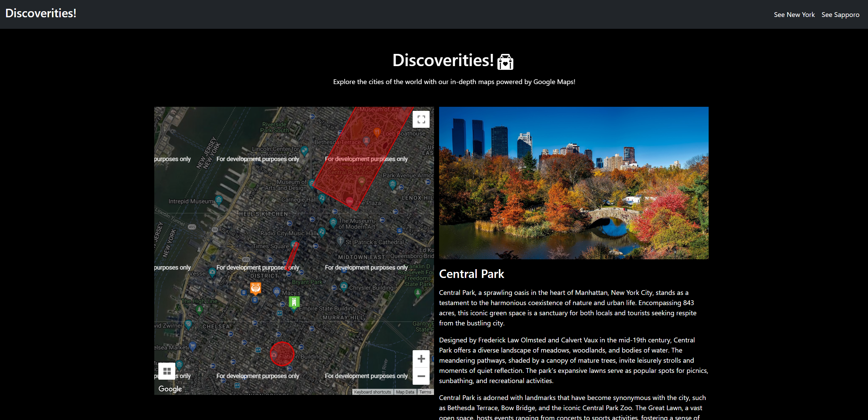Screen dimensions: 868x420
Task: Open the map type grid button
Action: pyautogui.click(x=167, y=371)
